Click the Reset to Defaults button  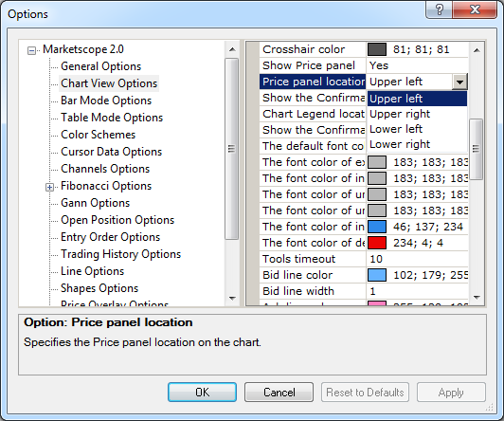point(365,392)
